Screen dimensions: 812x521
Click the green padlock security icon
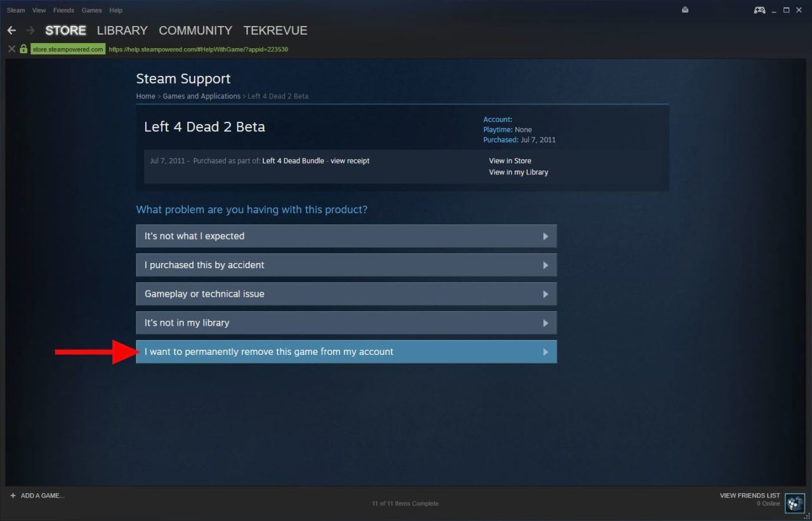[x=23, y=49]
